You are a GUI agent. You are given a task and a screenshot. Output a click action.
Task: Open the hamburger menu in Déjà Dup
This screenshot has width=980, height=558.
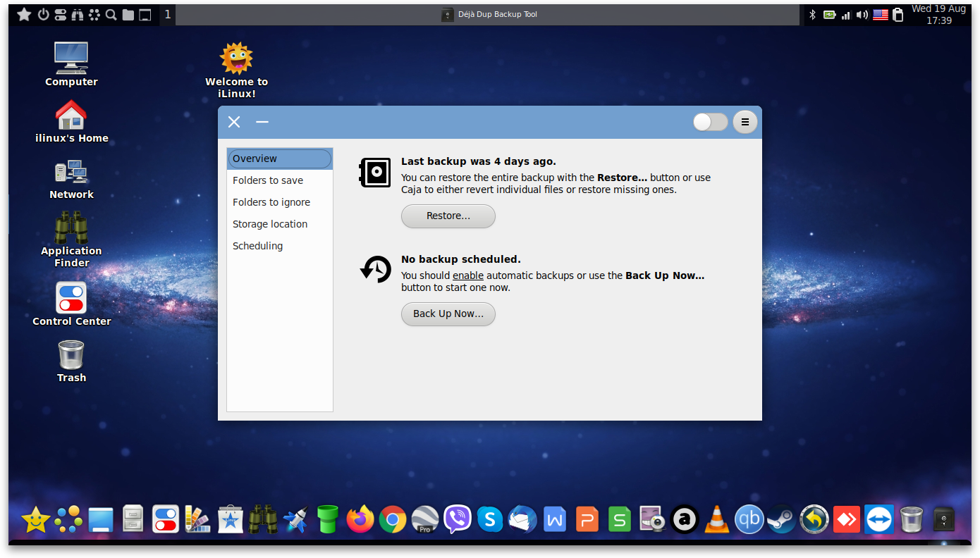745,122
